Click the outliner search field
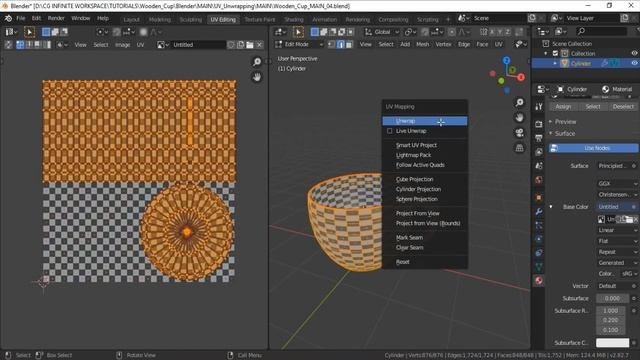Image resolution: width=640 pixels, height=360 pixels. click(601, 31)
